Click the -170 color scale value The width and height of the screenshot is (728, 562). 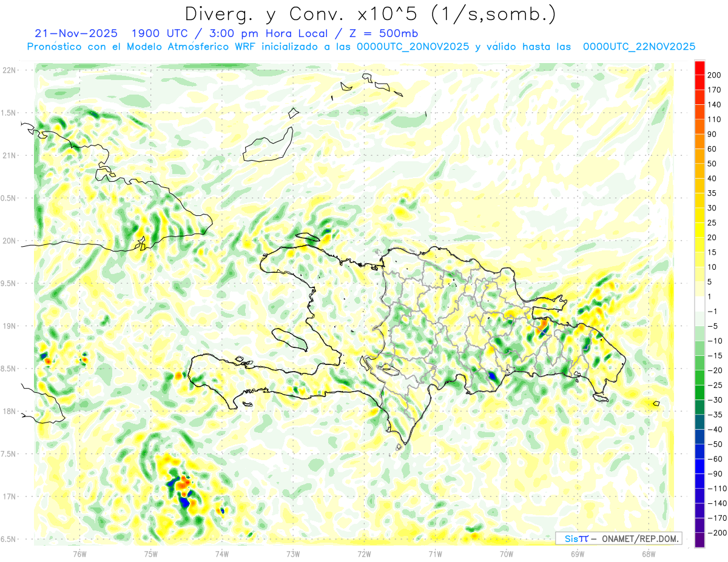[x=717, y=518]
